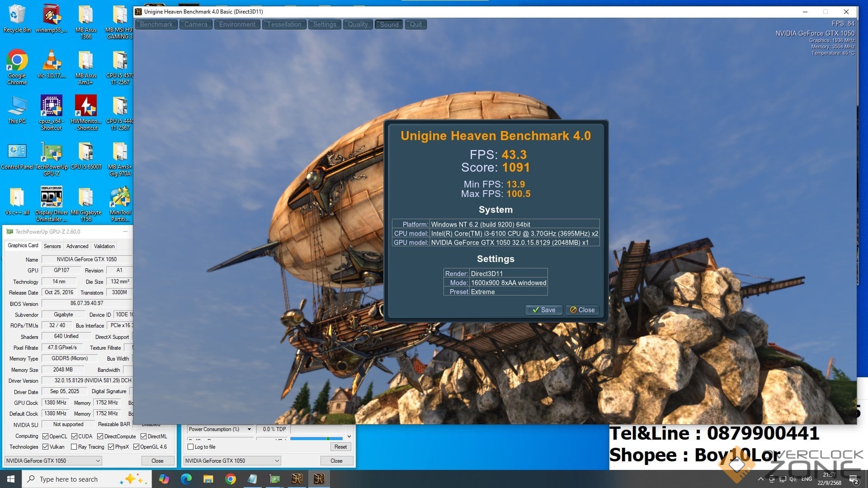The image size is (868, 488).
Task: Open GPU selector dropdown in Graphics Card tab
Action: click(x=53, y=461)
